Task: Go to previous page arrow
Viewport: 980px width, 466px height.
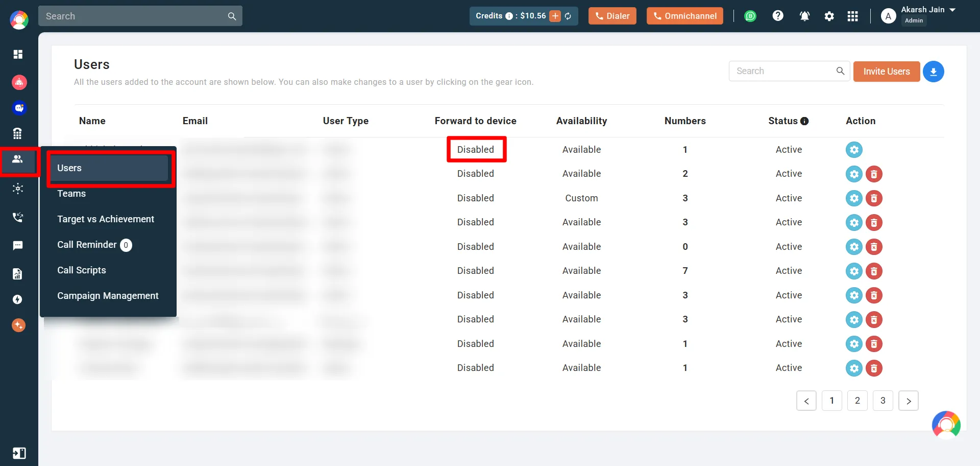Action: [x=806, y=401]
